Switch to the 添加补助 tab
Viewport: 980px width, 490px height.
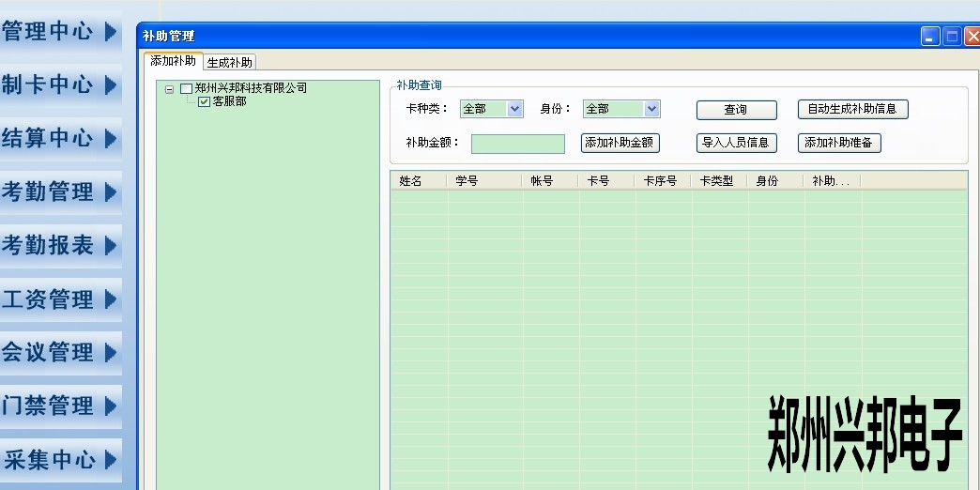[x=173, y=61]
